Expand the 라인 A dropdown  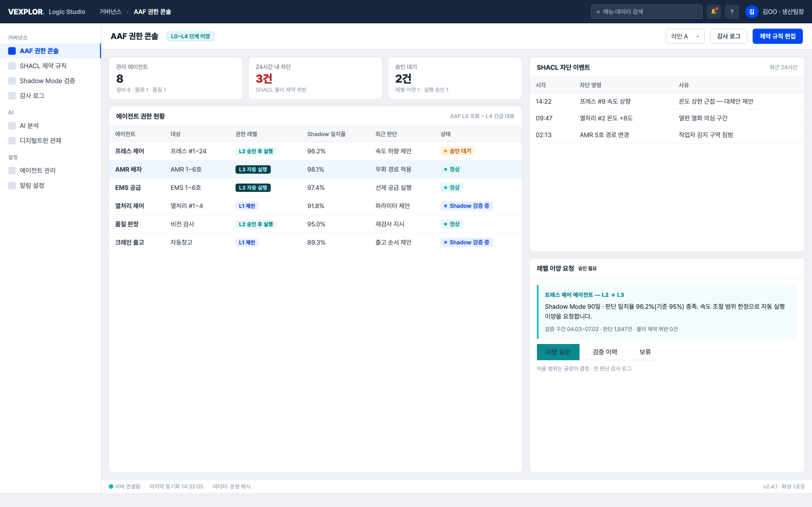(x=685, y=36)
